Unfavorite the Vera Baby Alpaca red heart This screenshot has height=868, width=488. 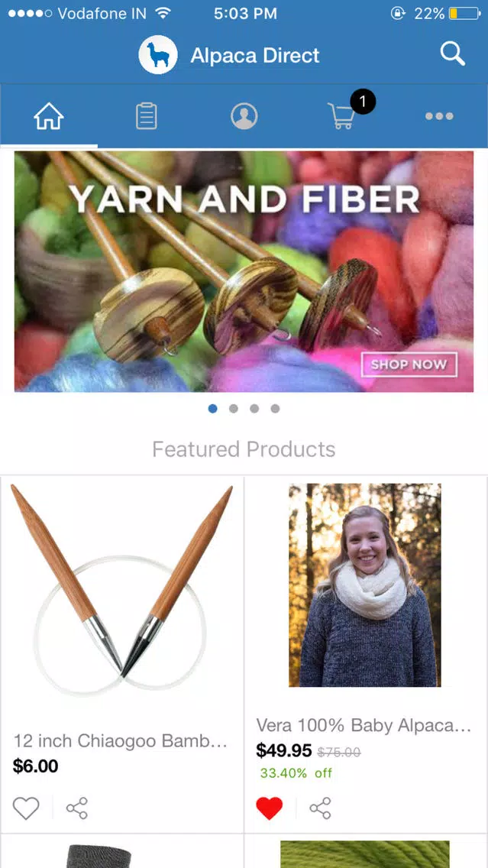(270, 808)
